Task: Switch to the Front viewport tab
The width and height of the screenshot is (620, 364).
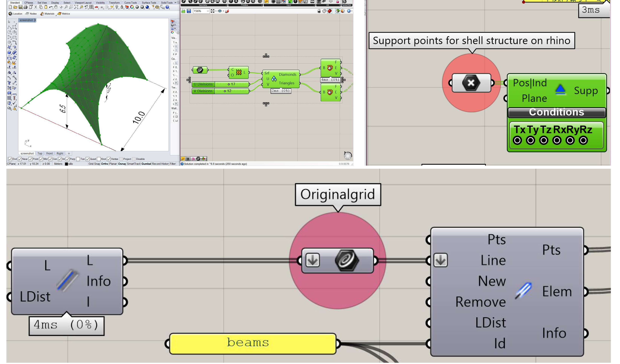Action: pos(49,153)
